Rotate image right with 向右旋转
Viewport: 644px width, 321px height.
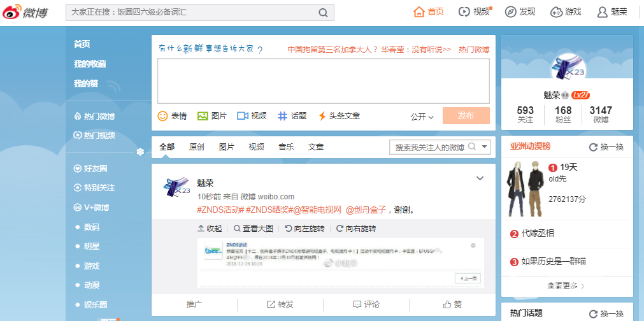(356, 229)
